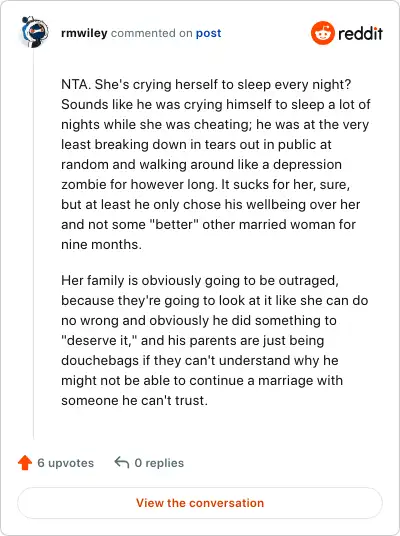
Task: Click the line "random and walking around"
Action: [201, 164]
